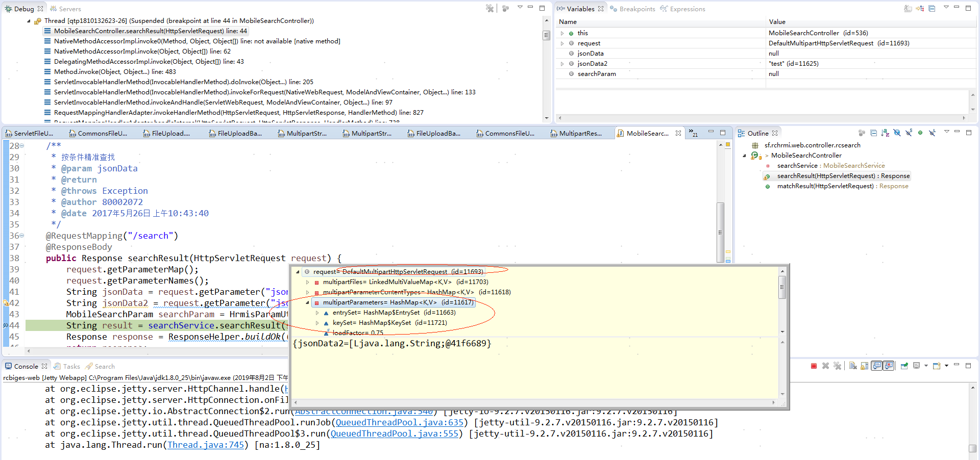Viewport: 980px width, 460px height.
Task: Open Debug view menu triangle
Action: (520, 7)
